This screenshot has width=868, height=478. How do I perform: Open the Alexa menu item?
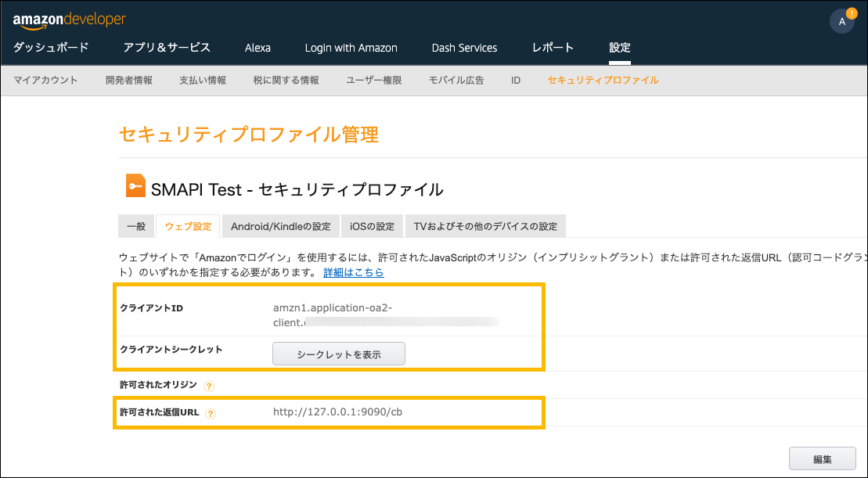pos(258,48)
